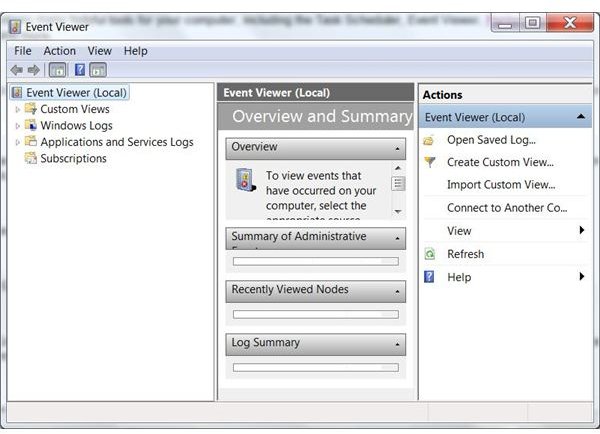600x434 pixels.
Task: Click the Recently Viewed Nodes progress bar
Action: pos(316,315)
